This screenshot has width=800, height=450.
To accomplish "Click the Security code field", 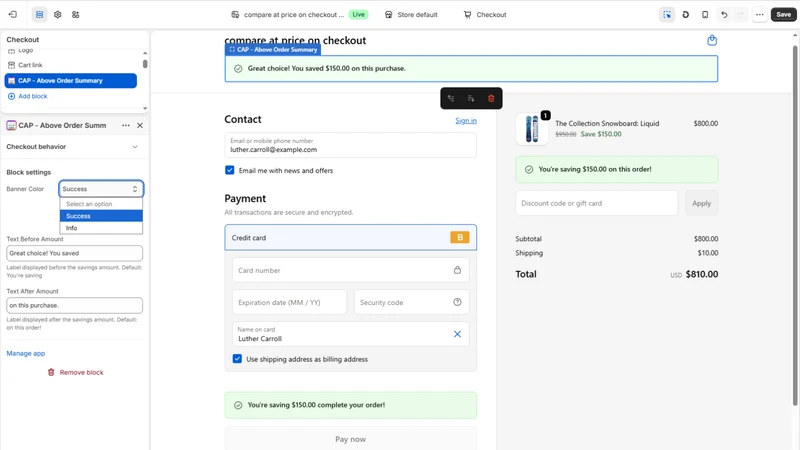I will 412,302.
